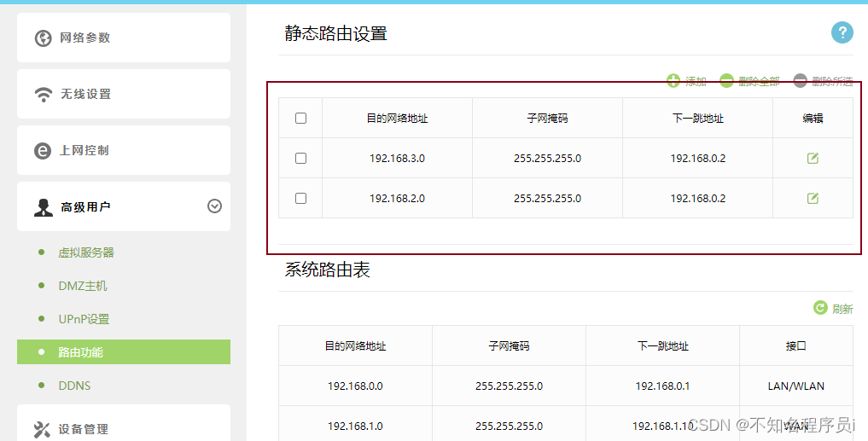Select DMZ主机 submenu item
The image size is (868, 441).
click(83, 286)
